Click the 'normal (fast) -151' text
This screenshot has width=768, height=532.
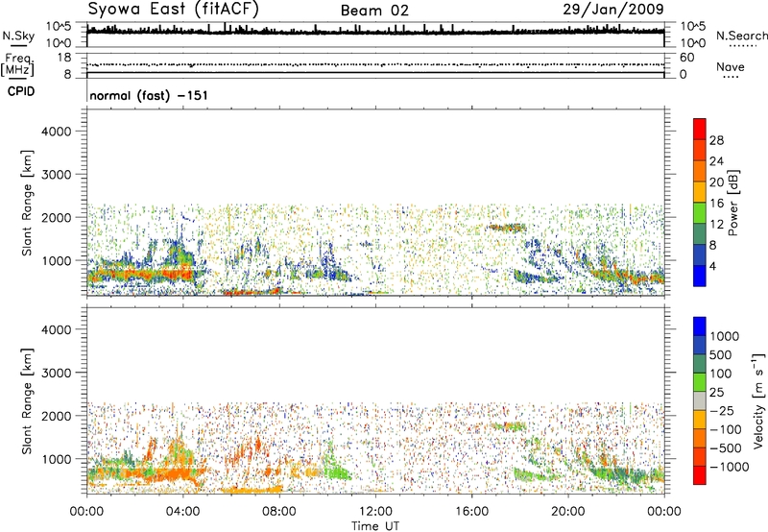[149, 95]
